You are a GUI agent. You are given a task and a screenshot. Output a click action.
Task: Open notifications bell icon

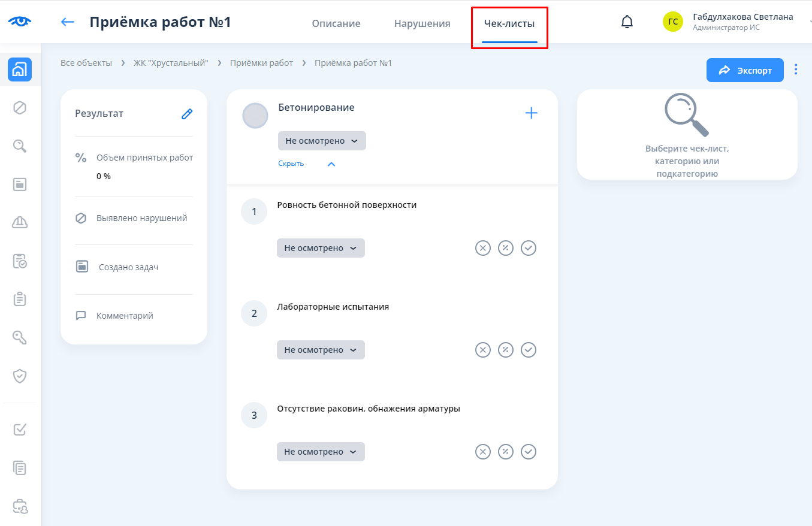[627, 22]
